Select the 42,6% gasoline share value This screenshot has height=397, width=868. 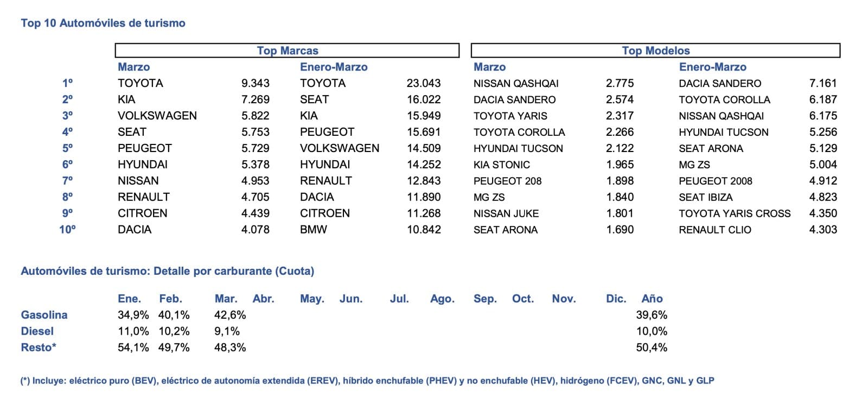(x=230, y=315)
